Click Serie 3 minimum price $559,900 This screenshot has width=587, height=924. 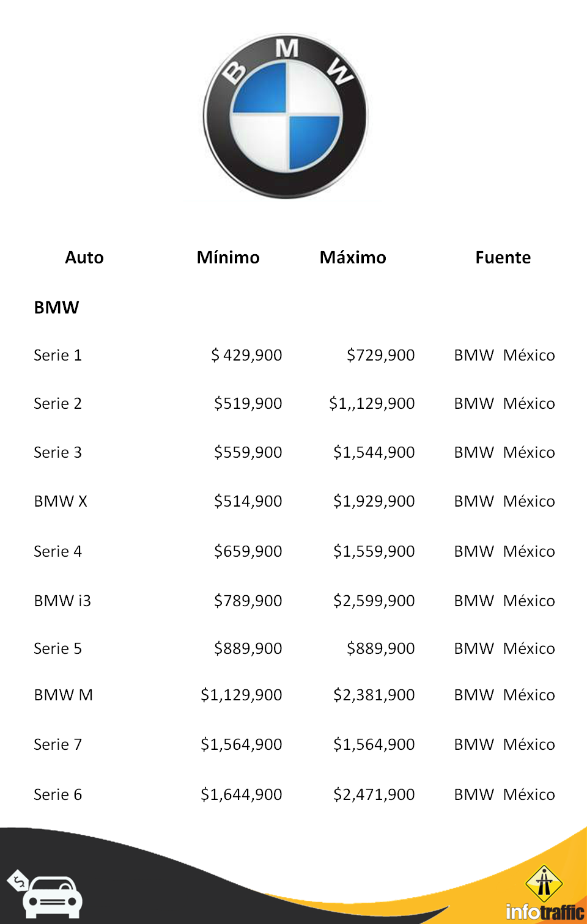point(248,452)
